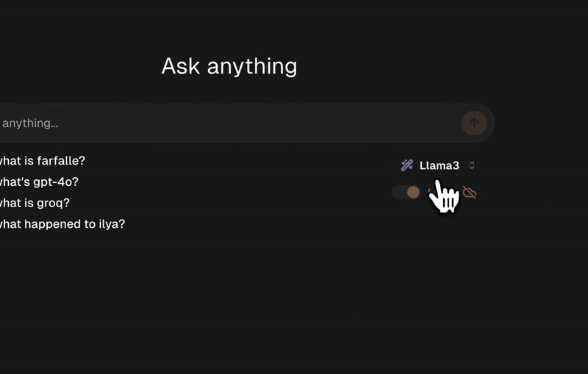Select the 'what is farfalle?' suggestion
The image size is (588, 374).
pyautogui.click(x=43, y=161)
